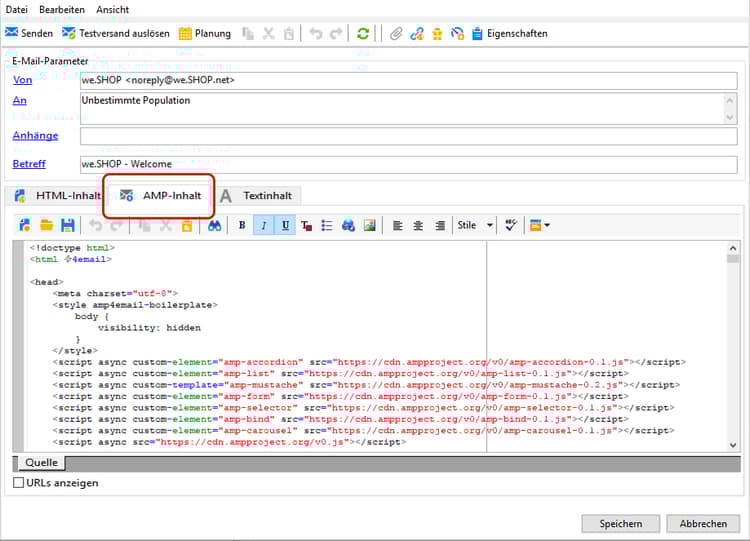Open the Stile style dropdown
The image size is (750, 541).
475,225
